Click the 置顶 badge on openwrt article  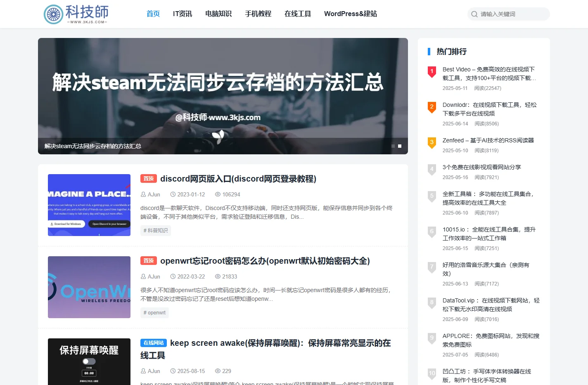[x=149, y=261]
